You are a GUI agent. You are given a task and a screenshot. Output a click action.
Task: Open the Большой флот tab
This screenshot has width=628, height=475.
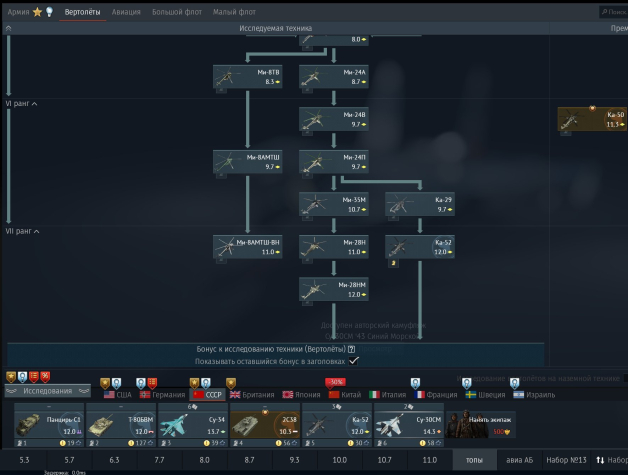(x=174, y=12)
